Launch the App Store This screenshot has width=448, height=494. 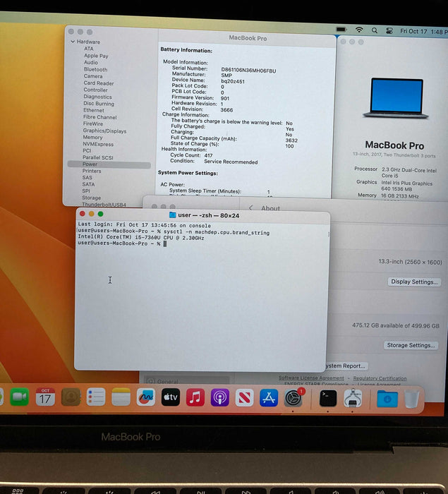[269, 397]
